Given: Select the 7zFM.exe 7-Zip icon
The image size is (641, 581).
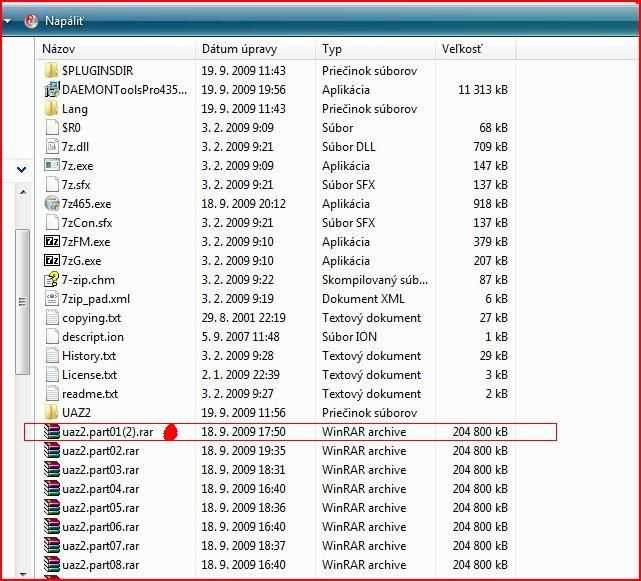Looking at the screenshot, I should [x=52, y=241].
